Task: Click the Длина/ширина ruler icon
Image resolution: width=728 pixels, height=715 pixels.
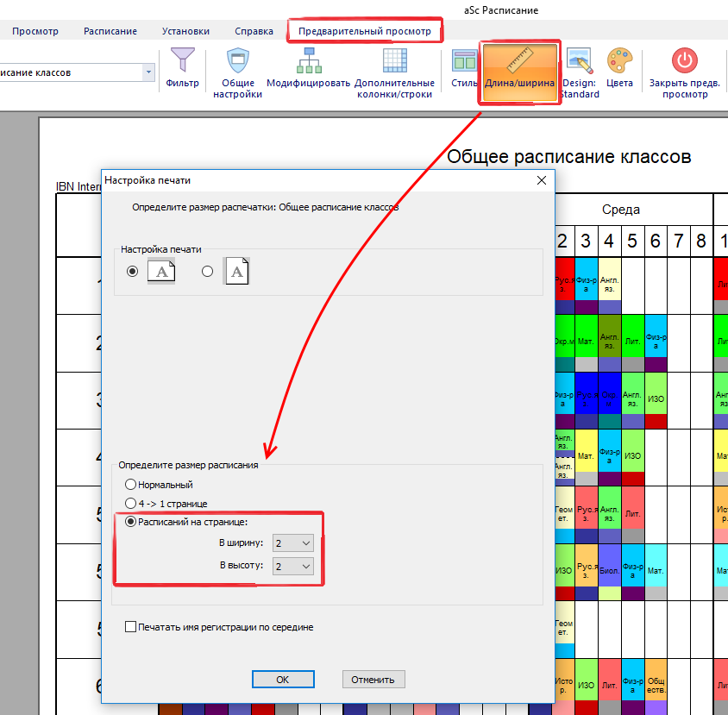Action: [x=520, y=64]
